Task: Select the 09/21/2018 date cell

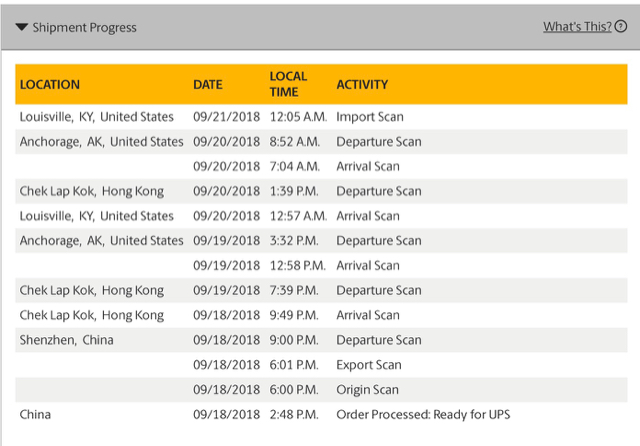Action: [x=226, y=117]
